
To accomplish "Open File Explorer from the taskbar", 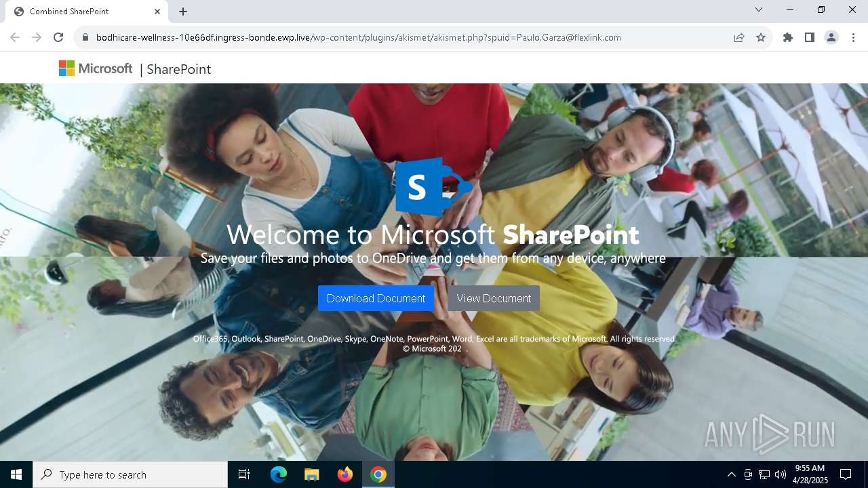I will 312,474.
